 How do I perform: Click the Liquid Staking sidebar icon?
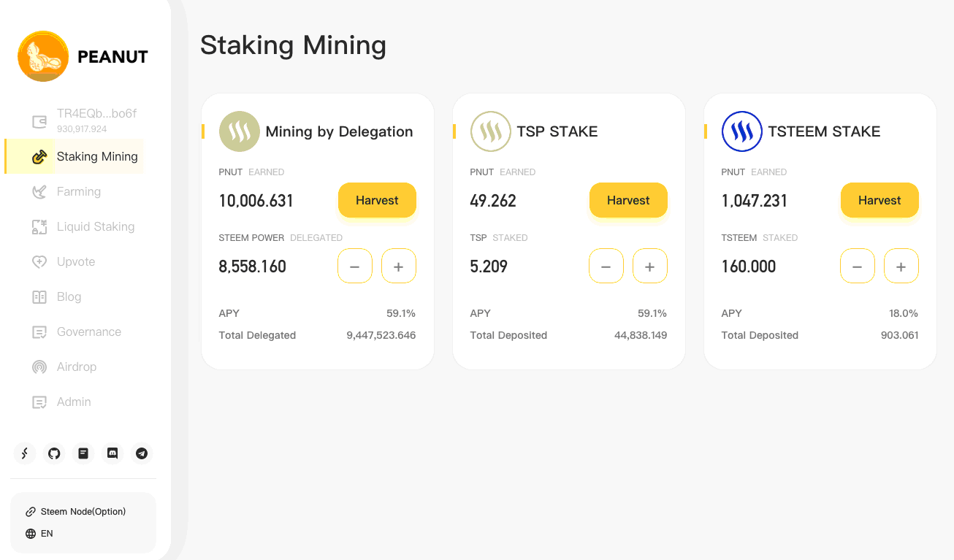point(39,226)
